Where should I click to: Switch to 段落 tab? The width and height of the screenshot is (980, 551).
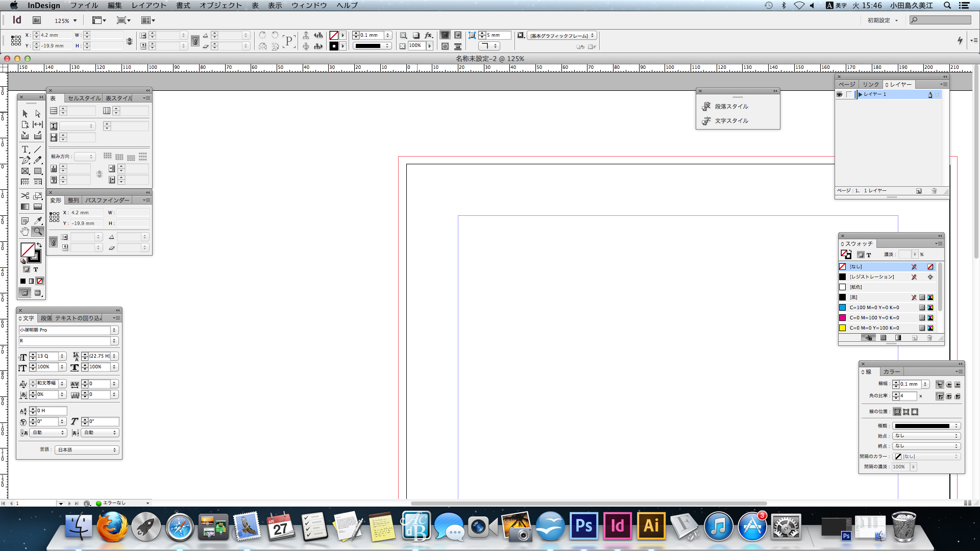46,318
